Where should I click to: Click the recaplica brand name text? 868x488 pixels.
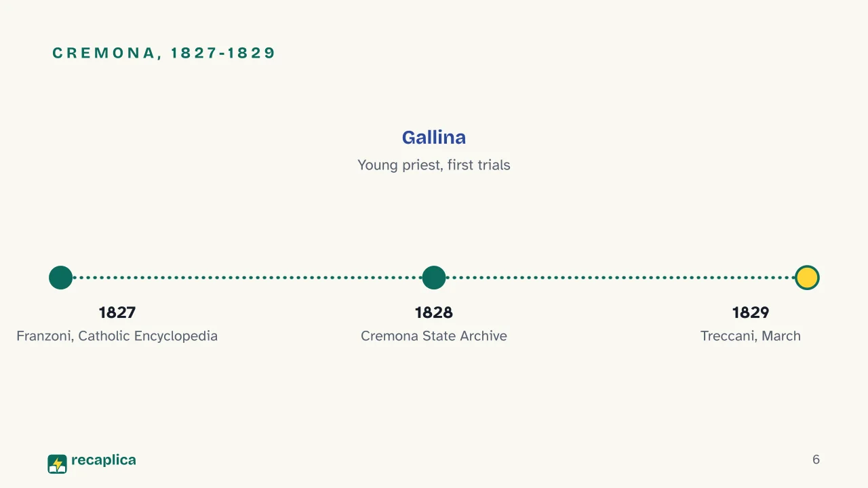coord(104,460)
